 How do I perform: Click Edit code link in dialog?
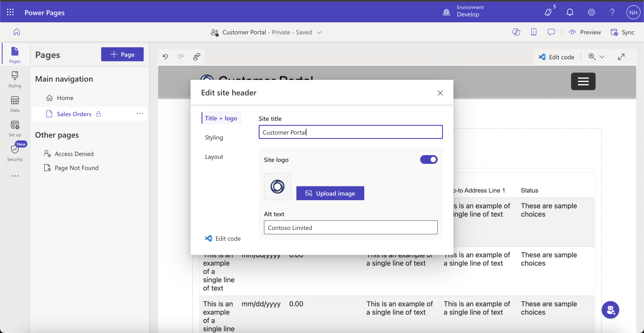pos(223,238)
